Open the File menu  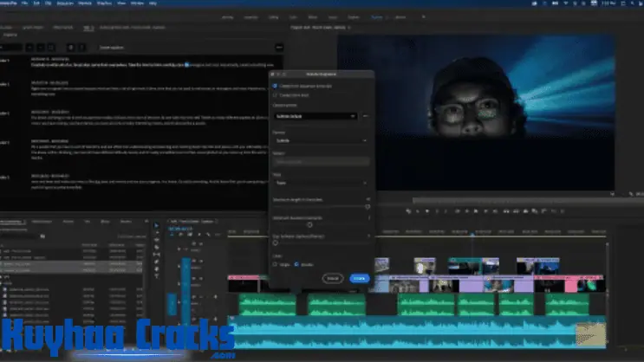(x=27, y=3)
